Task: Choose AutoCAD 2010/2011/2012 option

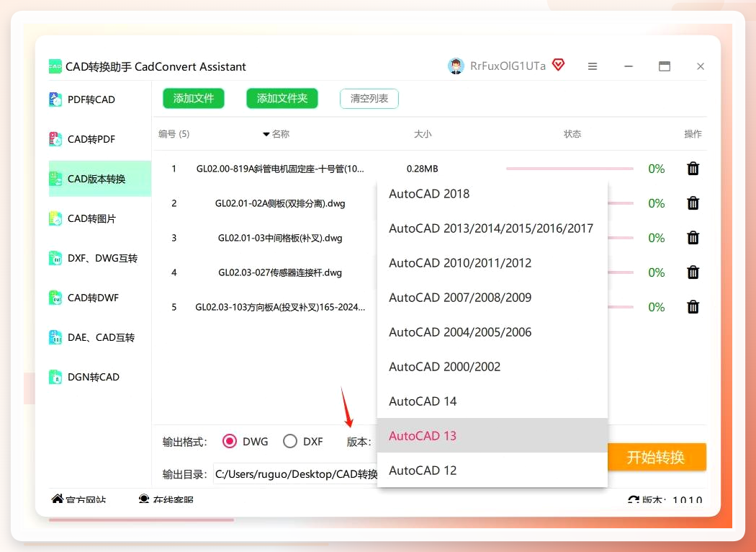Action: pyautogui.click(x=492, y=263)
